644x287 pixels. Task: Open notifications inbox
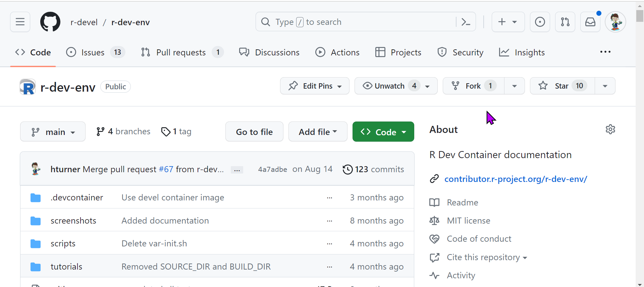click(x=590, y=22)
